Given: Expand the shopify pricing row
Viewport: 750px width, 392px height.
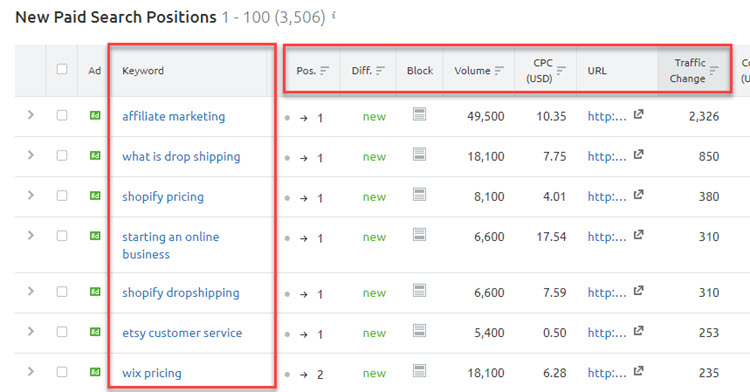Looking at the screenshot, I should 31,195.
